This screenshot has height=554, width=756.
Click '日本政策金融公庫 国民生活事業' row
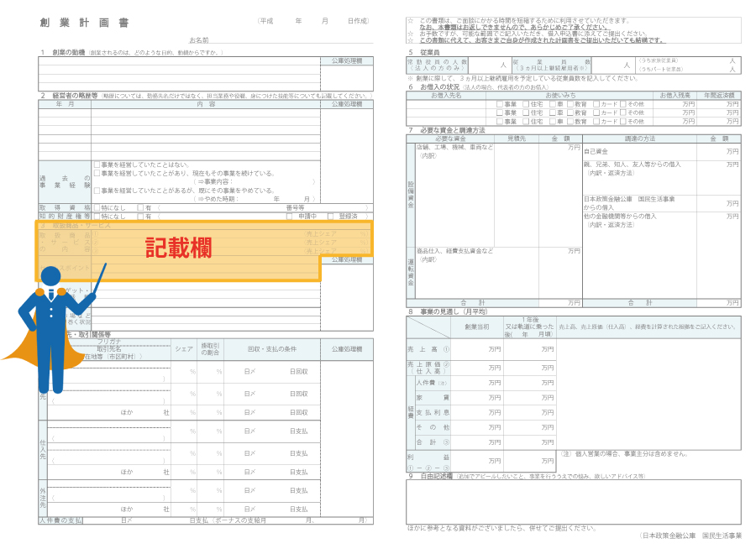click(662, 203)
